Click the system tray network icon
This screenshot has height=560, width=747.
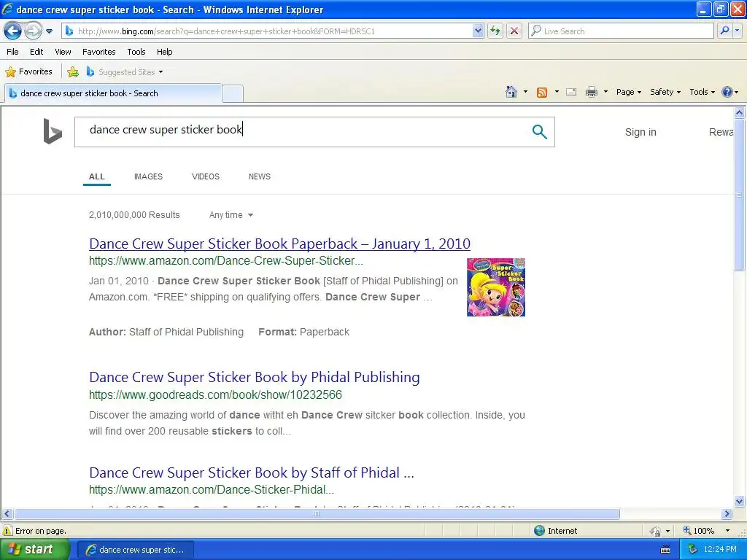693,550
